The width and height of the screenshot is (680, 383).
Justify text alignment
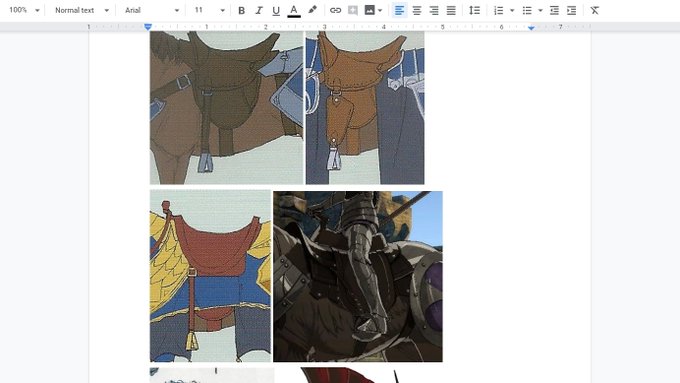[451, 10]
